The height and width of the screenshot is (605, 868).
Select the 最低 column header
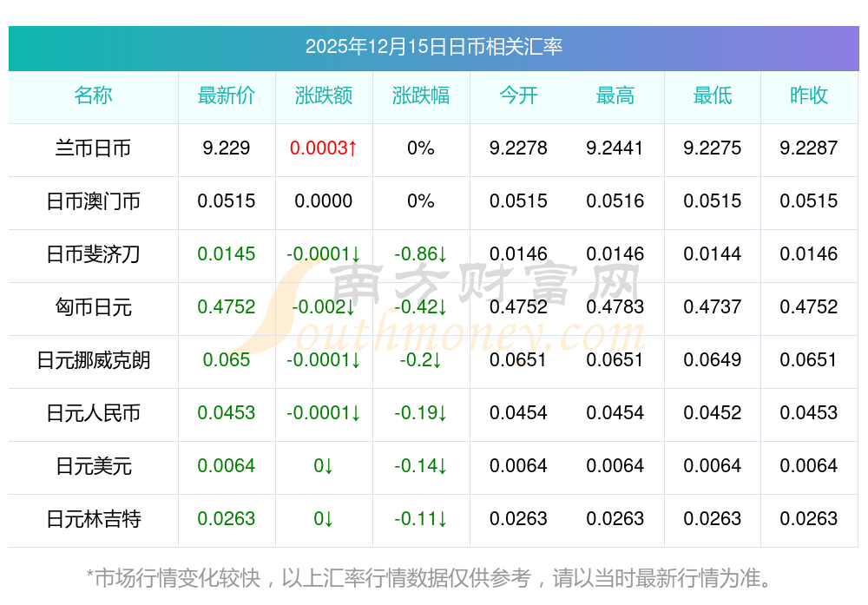pos(713,95)
